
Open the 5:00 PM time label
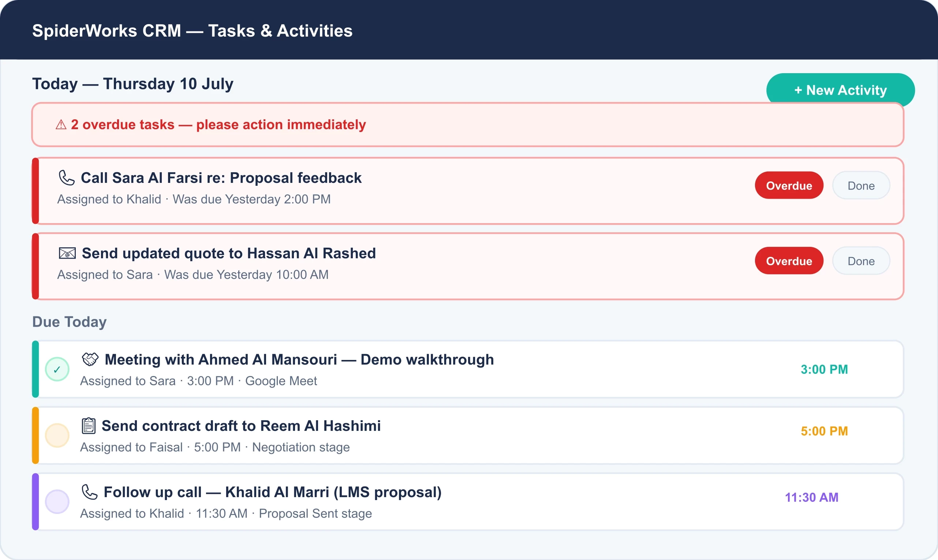(x=825, y=431)
